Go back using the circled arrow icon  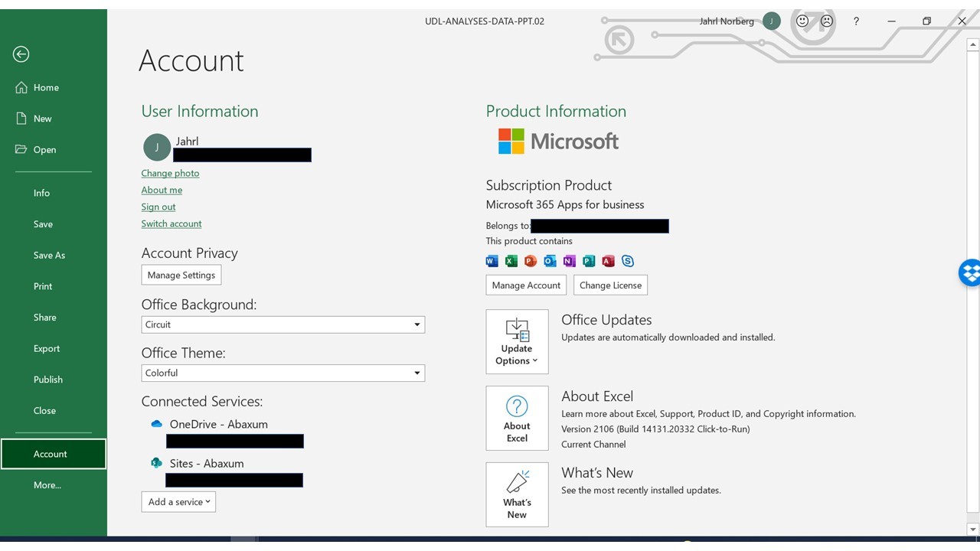[x=21, y=54]
